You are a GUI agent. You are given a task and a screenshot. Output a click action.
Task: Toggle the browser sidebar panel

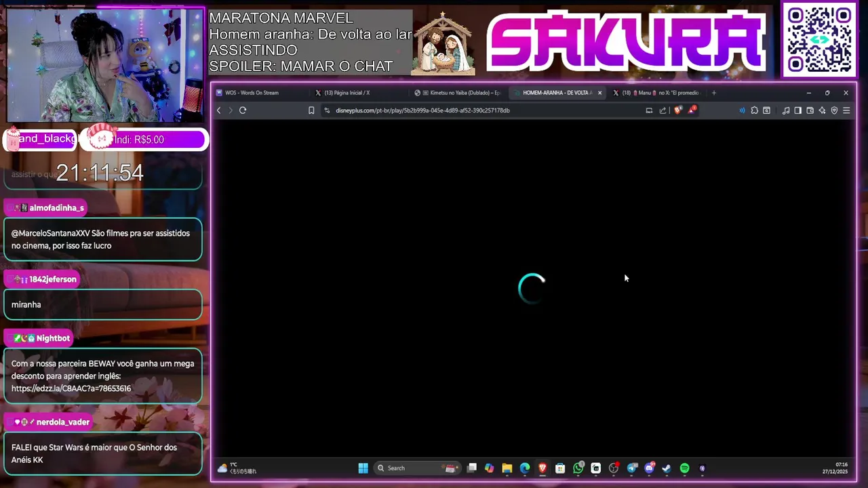coord(797,110)
